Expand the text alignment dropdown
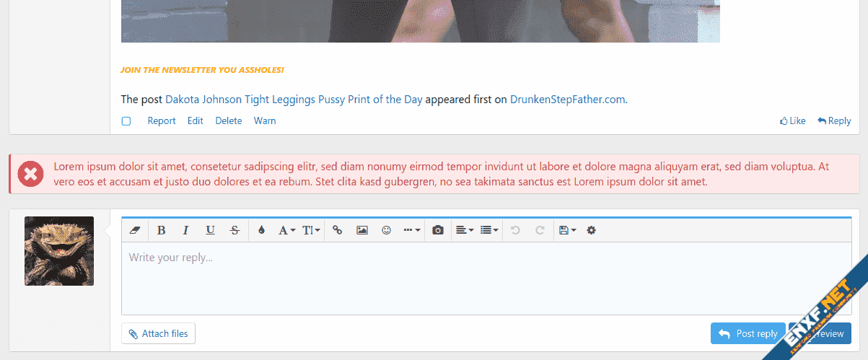868x360 pixels. (465, 230)
